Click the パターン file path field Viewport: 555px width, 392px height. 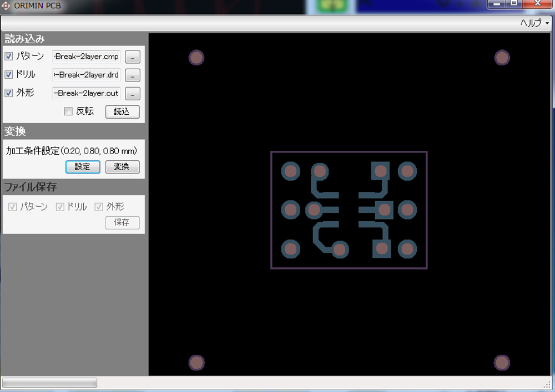click(86, 57)
